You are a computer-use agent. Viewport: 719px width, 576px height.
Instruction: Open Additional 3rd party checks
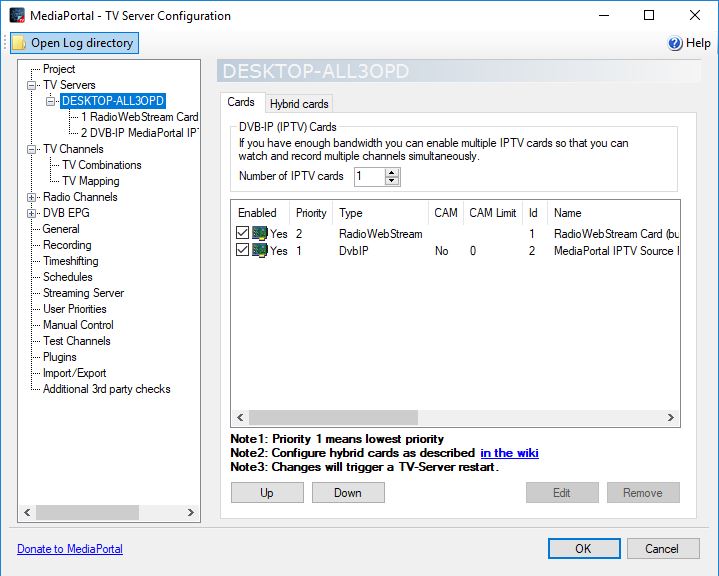(106, 389)
